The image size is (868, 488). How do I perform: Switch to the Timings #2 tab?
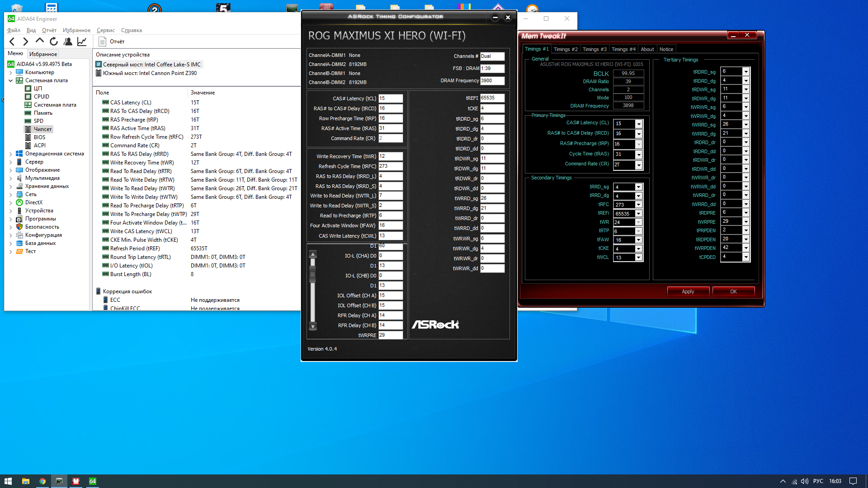point(565,49)
